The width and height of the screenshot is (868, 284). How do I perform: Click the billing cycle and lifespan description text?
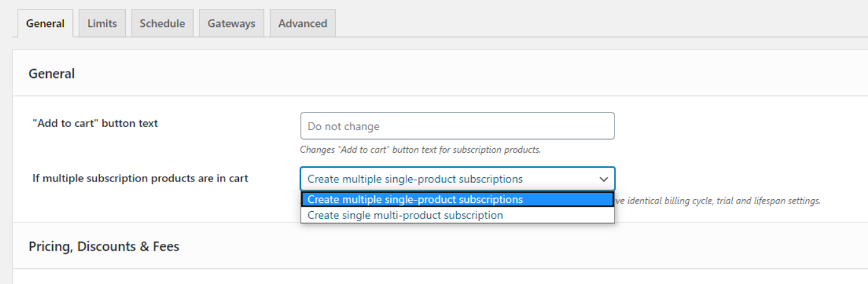(718, 201)
